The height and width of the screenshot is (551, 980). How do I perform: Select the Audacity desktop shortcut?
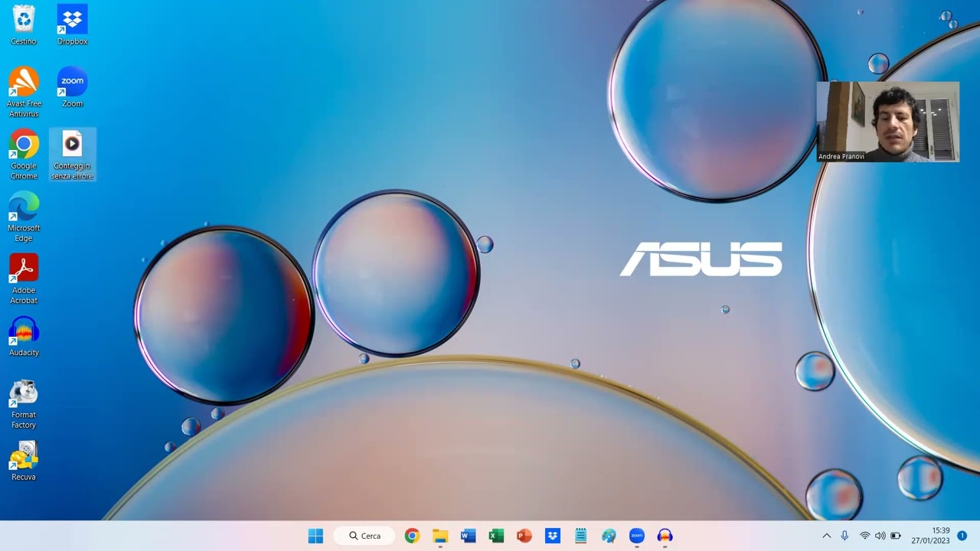(x=24, y=337)
